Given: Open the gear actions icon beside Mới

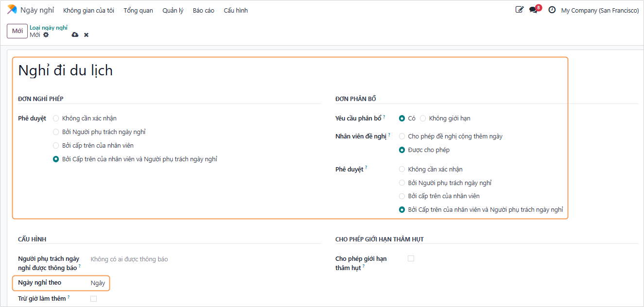Looking at the screenshot, I should coord(46,35).
